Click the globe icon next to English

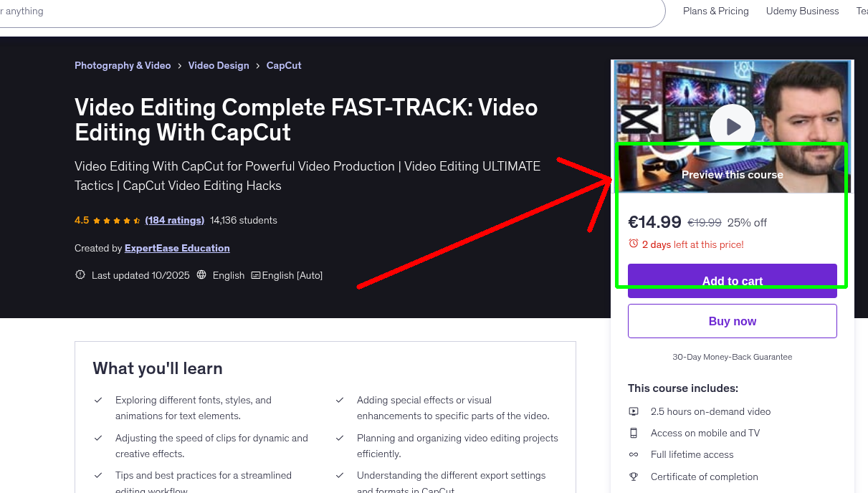coord(203,274)
